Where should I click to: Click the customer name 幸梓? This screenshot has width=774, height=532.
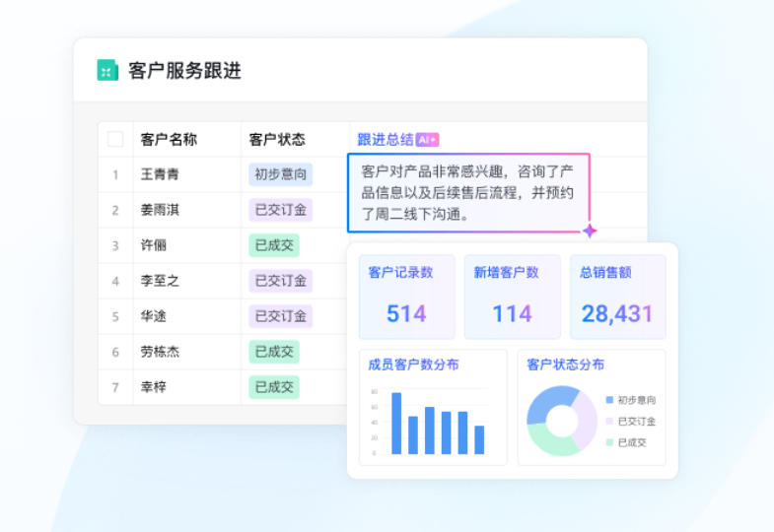[x=154, y=387]
